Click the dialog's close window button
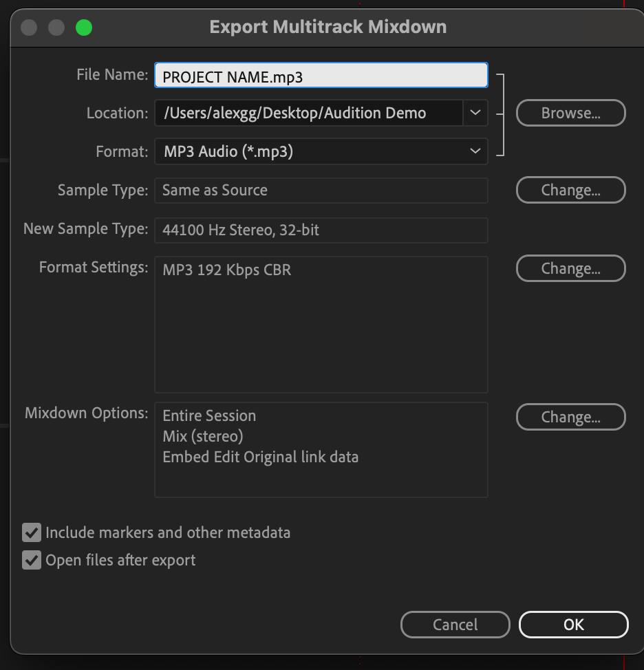Image resolution: width=644 pixels, height=670 pixels. click(29, 28)
